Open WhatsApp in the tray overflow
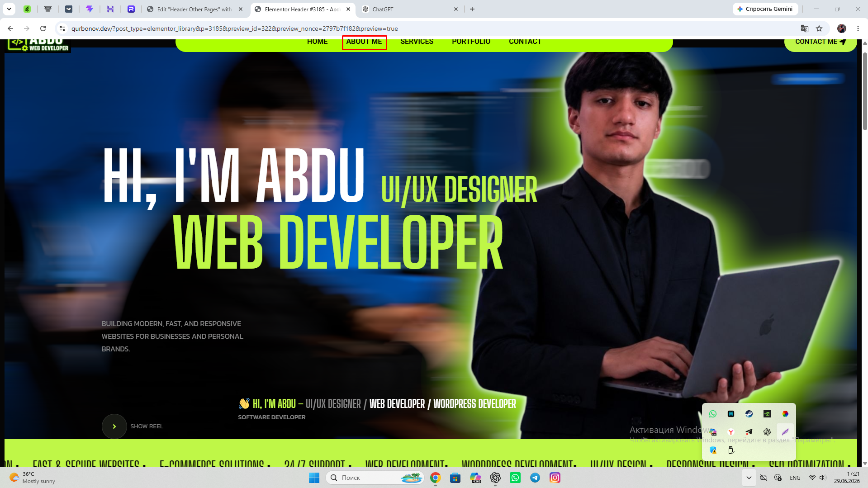Viewport: 868px width, 488px height. [713, 414]
